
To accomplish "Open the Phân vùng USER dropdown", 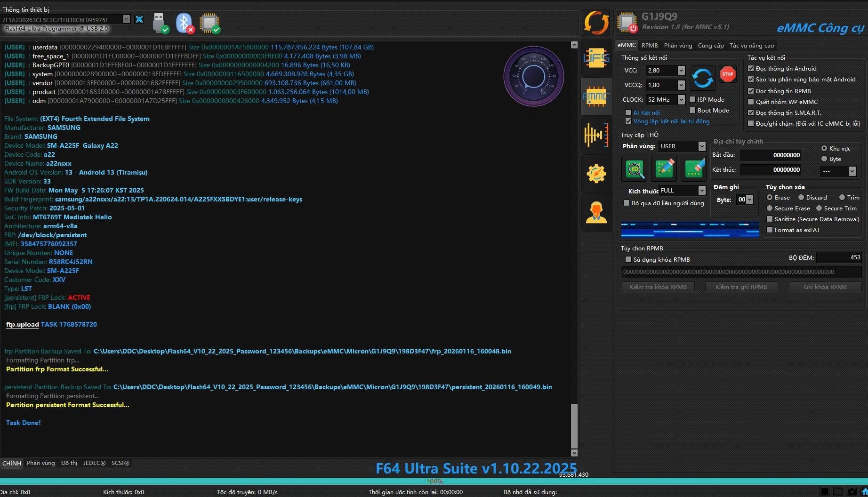I will (702, 146).
